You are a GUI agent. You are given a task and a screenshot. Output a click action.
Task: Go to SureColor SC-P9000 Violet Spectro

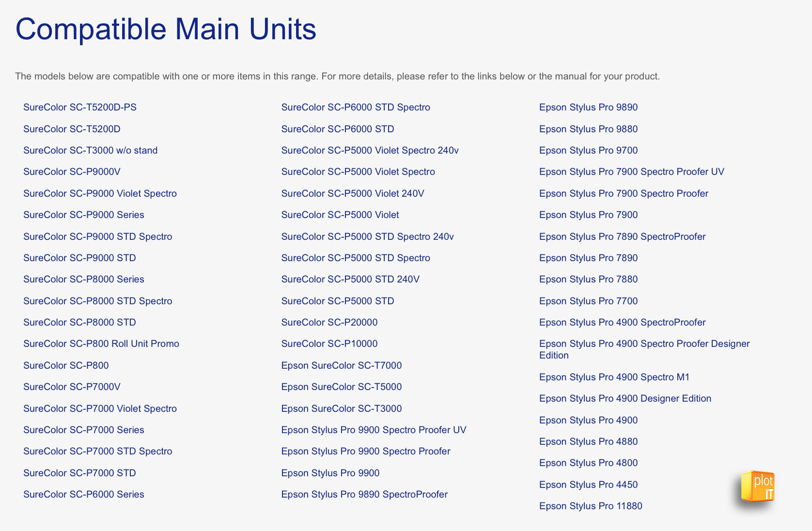click(100, 193)
